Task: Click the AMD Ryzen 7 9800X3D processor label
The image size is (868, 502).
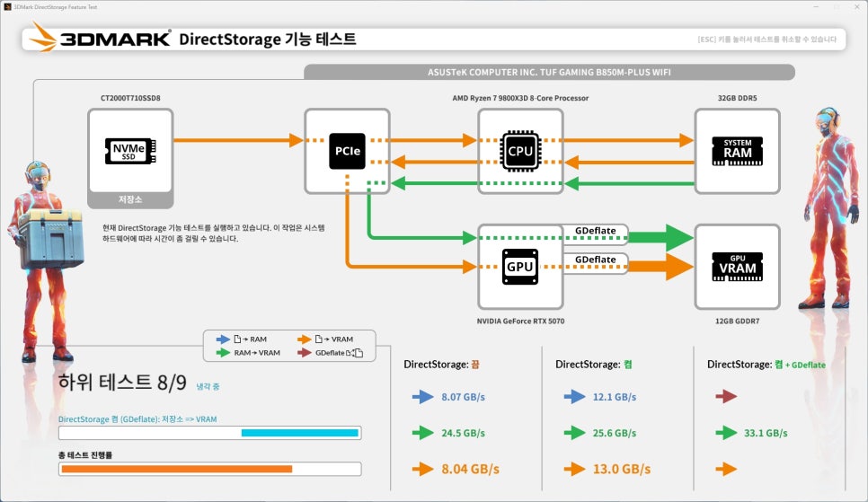Action: click(x=520, y=98)
